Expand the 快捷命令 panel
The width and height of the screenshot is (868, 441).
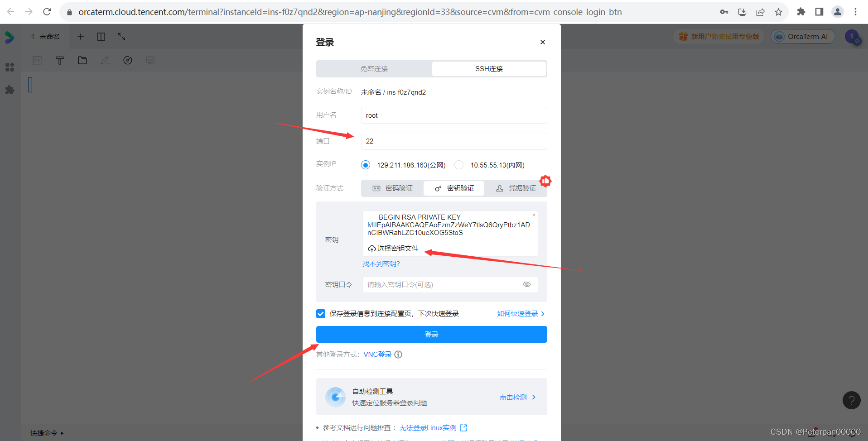click(x=47, y=433)
